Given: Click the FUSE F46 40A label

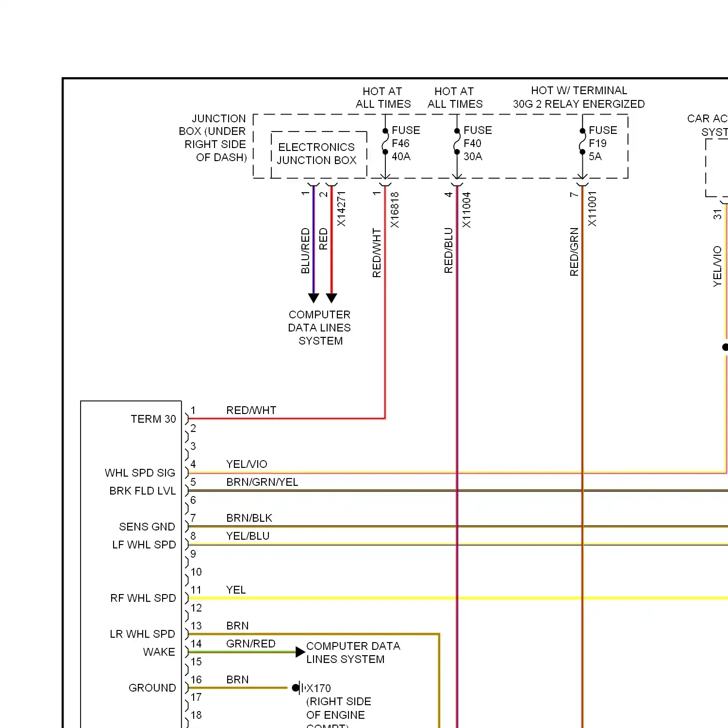Looking at the screenshot, I should [x=406, y=144].
